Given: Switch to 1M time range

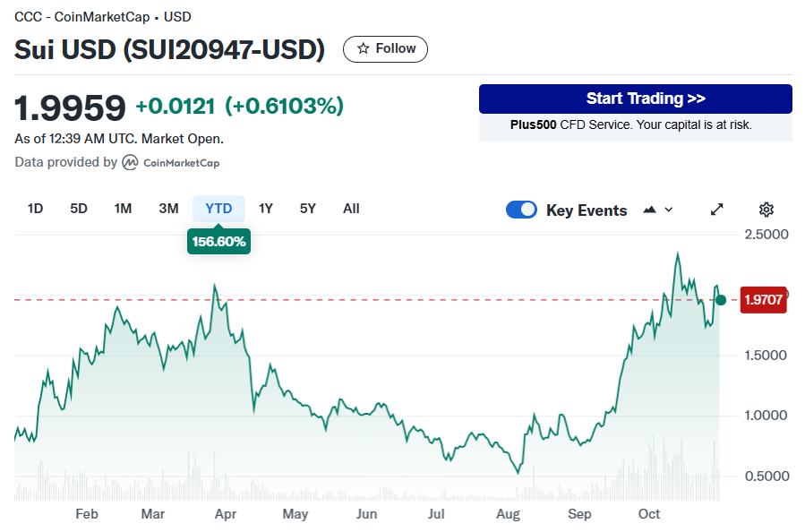Looking at the screenshot, I should tap(123, 209).
